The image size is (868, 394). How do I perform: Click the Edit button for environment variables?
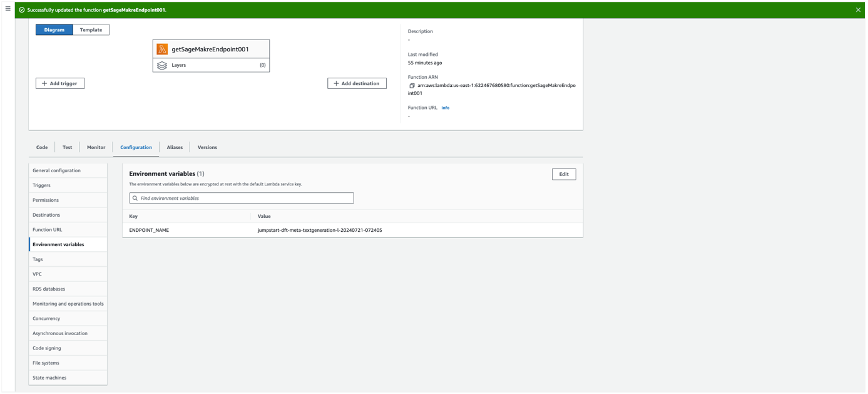(563, 174)
